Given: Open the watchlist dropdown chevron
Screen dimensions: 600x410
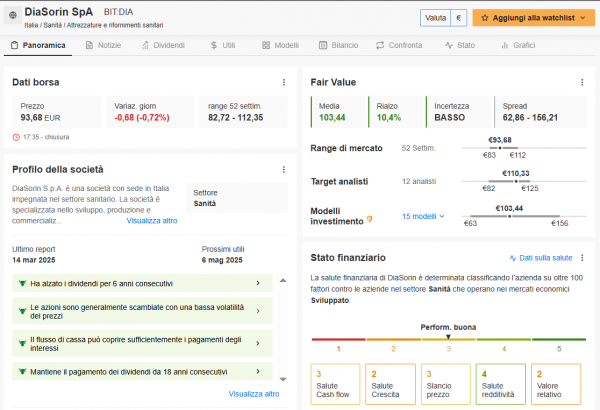Looking at the screenshot, I should pos(583,18).
